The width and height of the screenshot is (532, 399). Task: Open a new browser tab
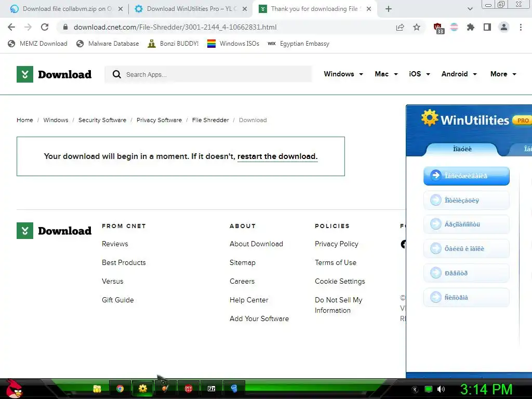click(x=389, y=9)
